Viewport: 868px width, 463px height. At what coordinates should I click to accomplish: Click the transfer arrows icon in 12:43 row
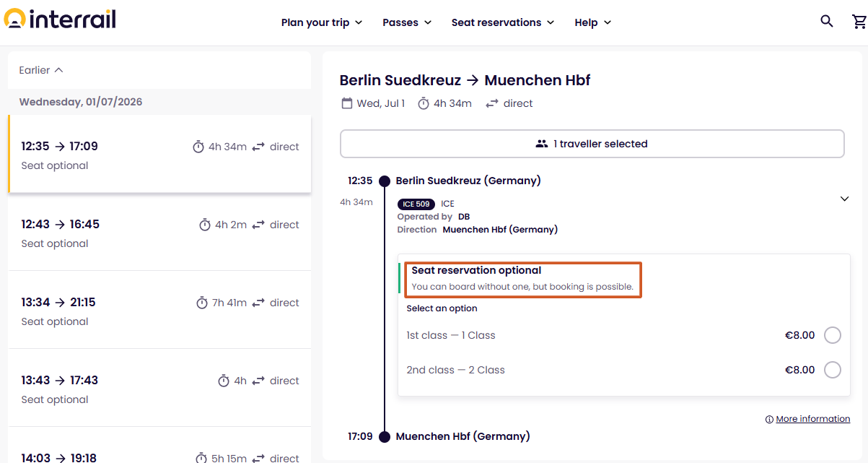coord(258,225)
